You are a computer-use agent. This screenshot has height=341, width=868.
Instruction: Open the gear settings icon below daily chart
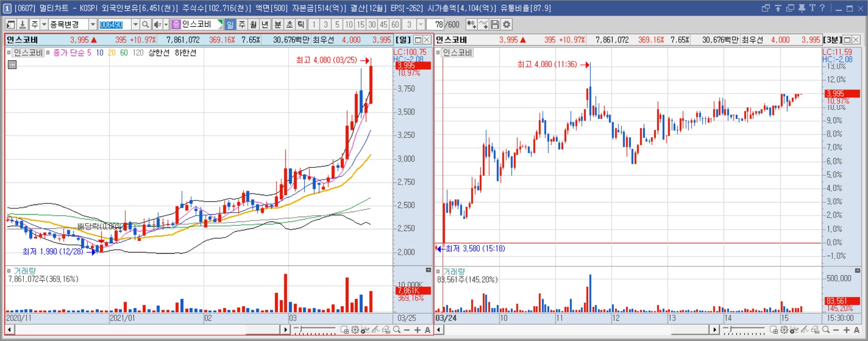pos(355,330)
